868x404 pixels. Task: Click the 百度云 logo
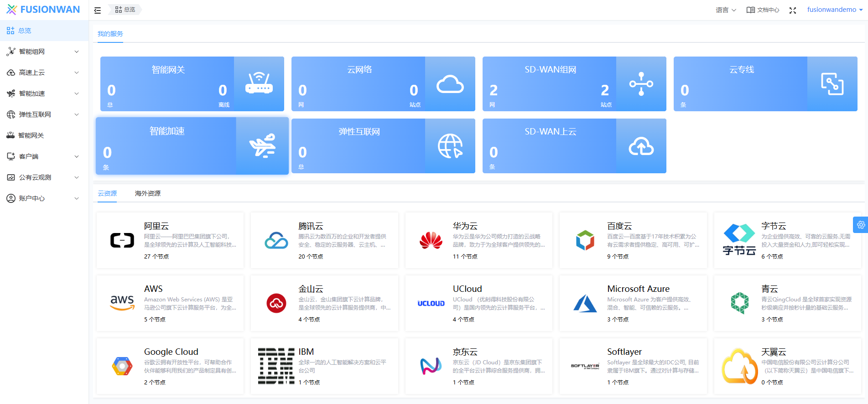click(585, 240)
